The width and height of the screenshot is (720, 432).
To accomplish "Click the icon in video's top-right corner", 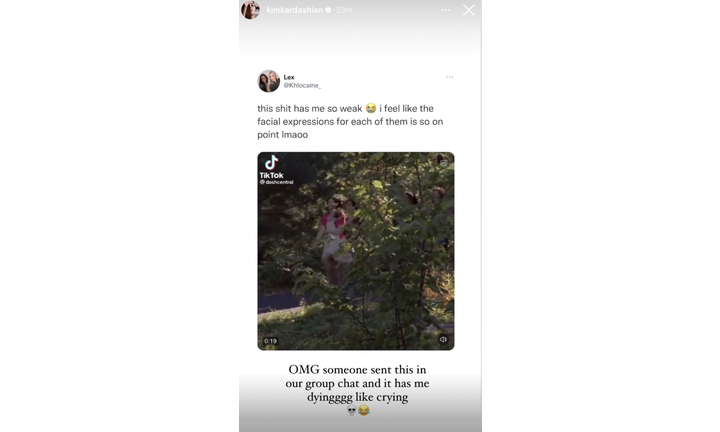I will coord(444,163).
